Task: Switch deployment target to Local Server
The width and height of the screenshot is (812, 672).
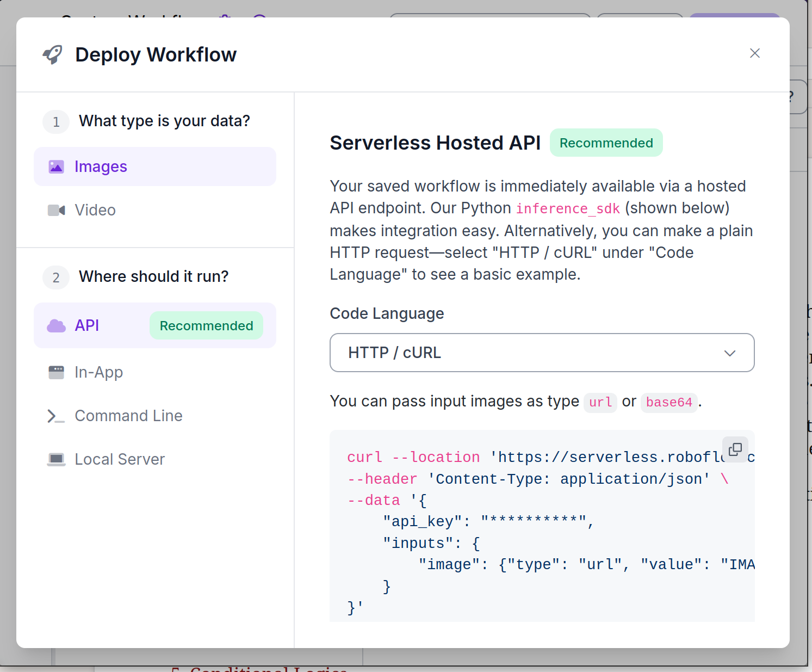Action: [119, 459]
